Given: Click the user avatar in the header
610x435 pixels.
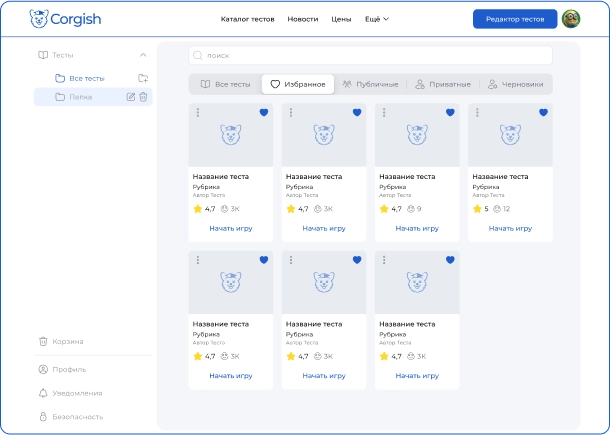Looking at the screenshot, I should [571, 19].
